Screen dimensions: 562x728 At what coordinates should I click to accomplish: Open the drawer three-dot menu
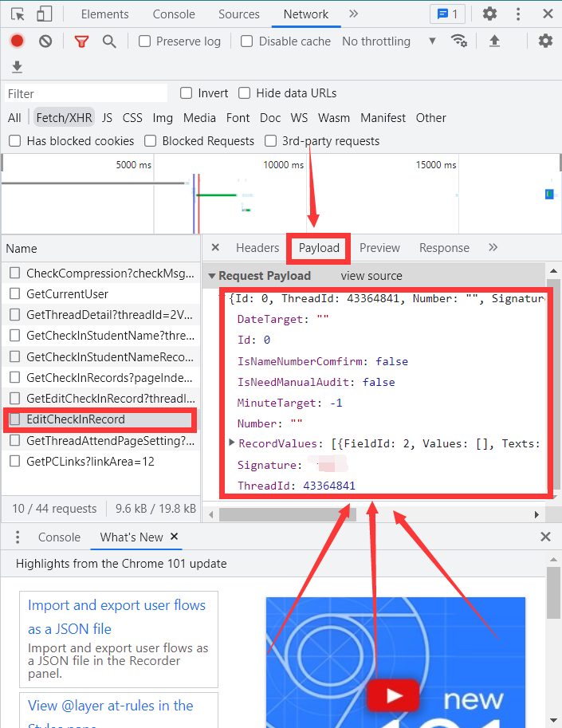click(x=18, y=537)
